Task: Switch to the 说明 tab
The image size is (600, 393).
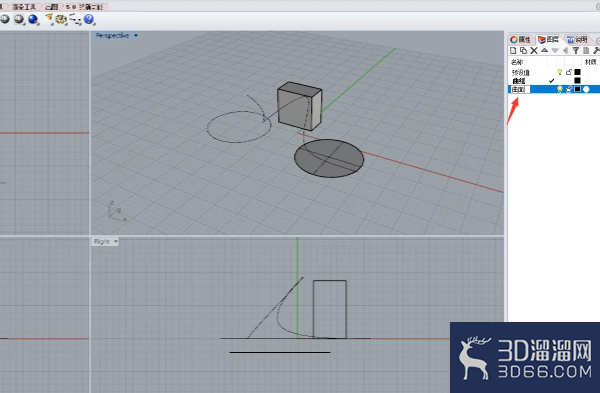Action: tap(578, 39)
